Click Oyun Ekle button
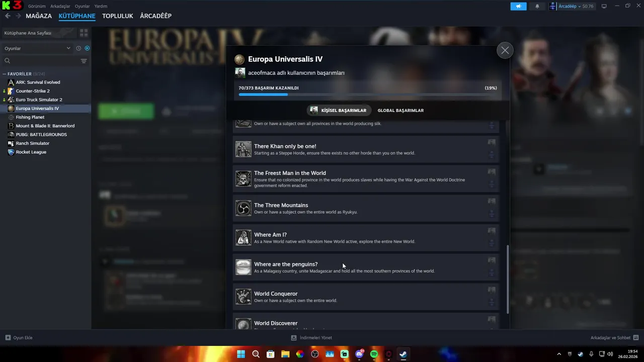The height and width of the screenshot is (362, 644). point(19,338)
